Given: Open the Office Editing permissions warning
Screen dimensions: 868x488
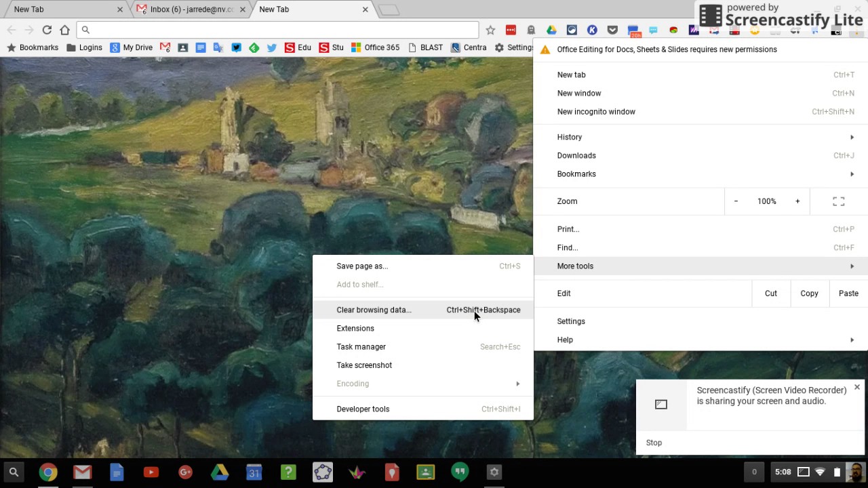Looking at the screenshot, I should 701,49.
